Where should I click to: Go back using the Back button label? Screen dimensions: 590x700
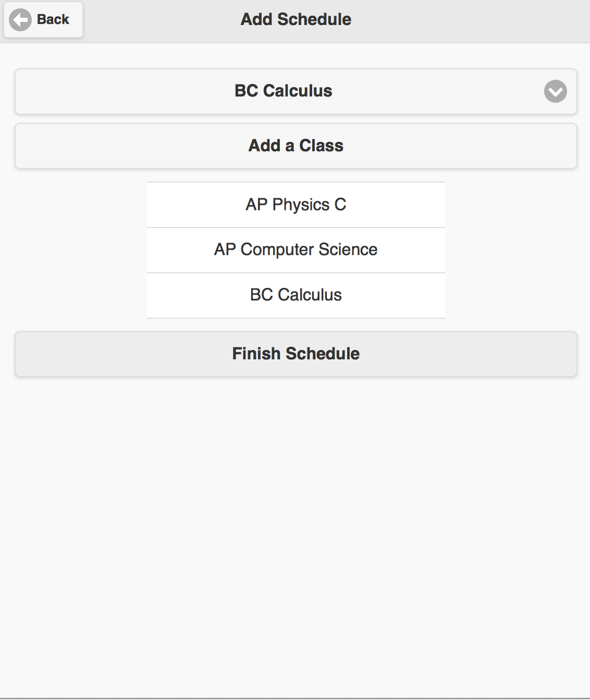[53, 19]
